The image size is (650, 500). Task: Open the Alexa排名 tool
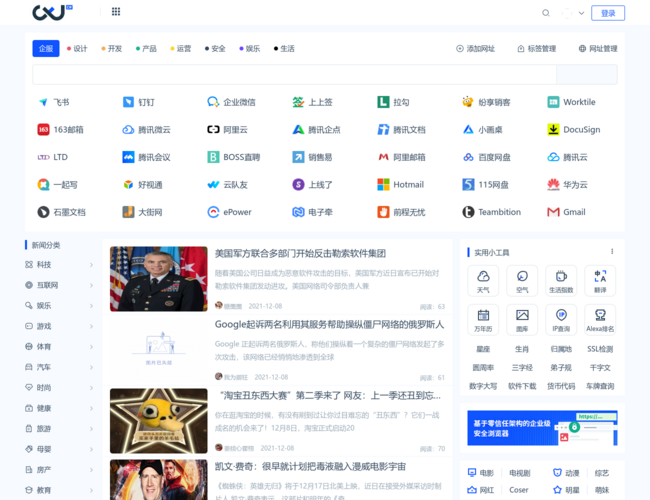coord(600,320)
